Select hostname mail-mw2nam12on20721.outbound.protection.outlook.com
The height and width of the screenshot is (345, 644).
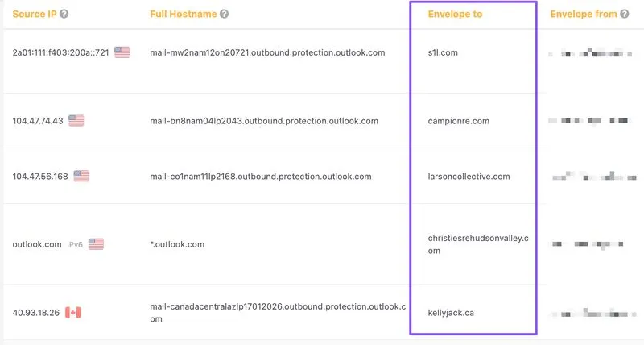(x=267, y=52)
